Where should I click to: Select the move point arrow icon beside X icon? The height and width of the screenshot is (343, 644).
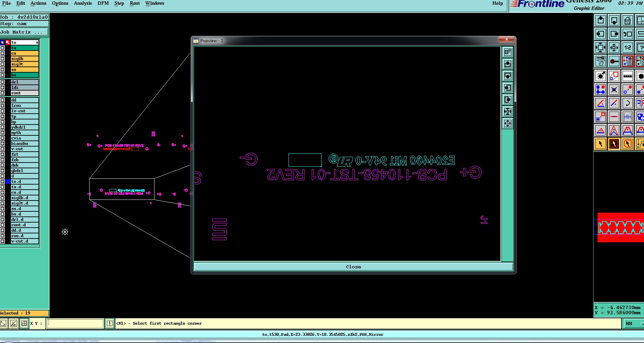pos(628,90)
